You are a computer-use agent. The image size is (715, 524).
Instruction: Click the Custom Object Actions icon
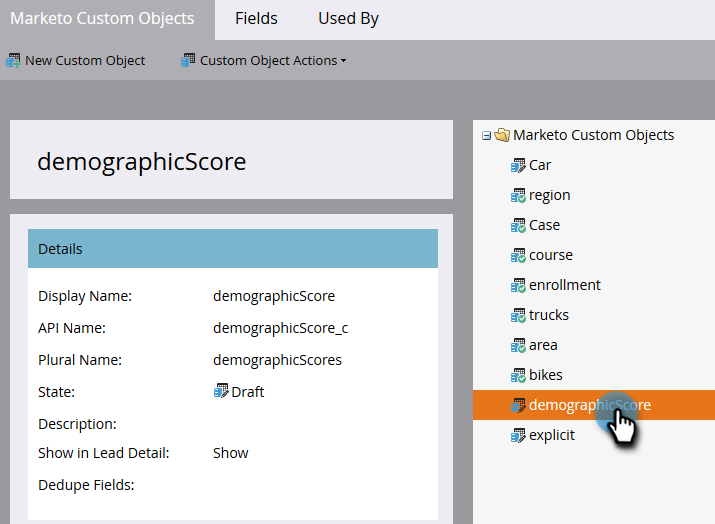coord(188,61)
